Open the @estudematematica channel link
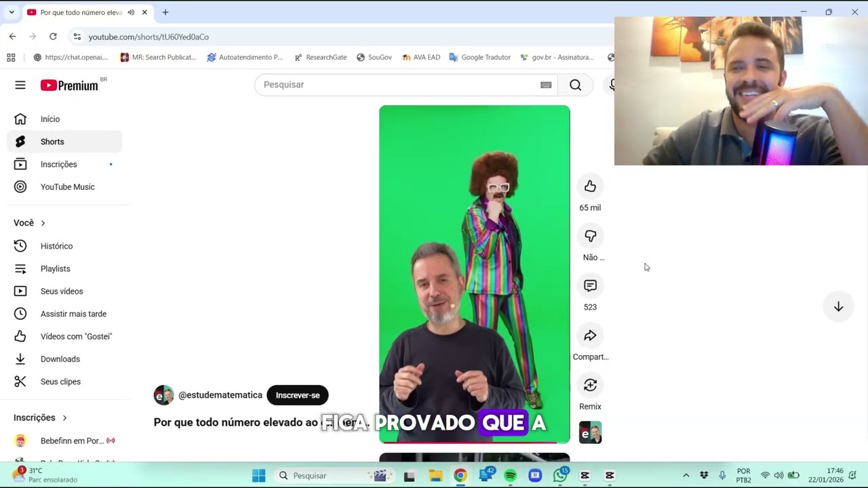The image size is (868, 488). pyautogui.click(x=220, y=395)
